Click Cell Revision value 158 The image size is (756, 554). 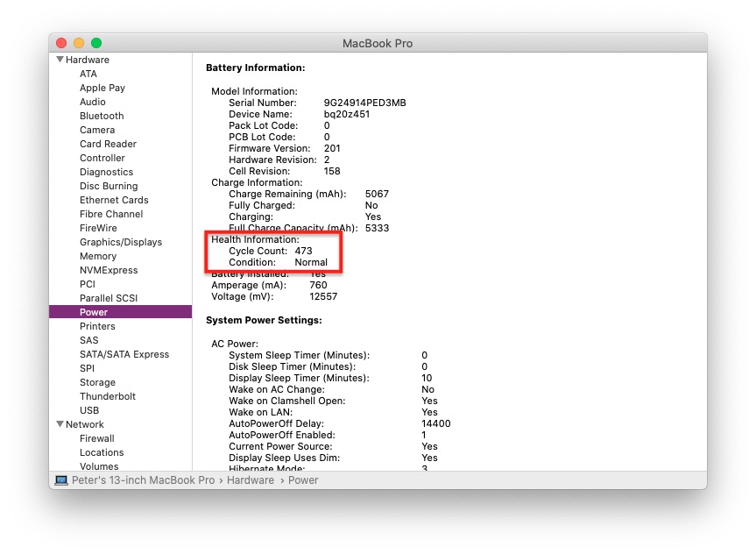(332, 171)
